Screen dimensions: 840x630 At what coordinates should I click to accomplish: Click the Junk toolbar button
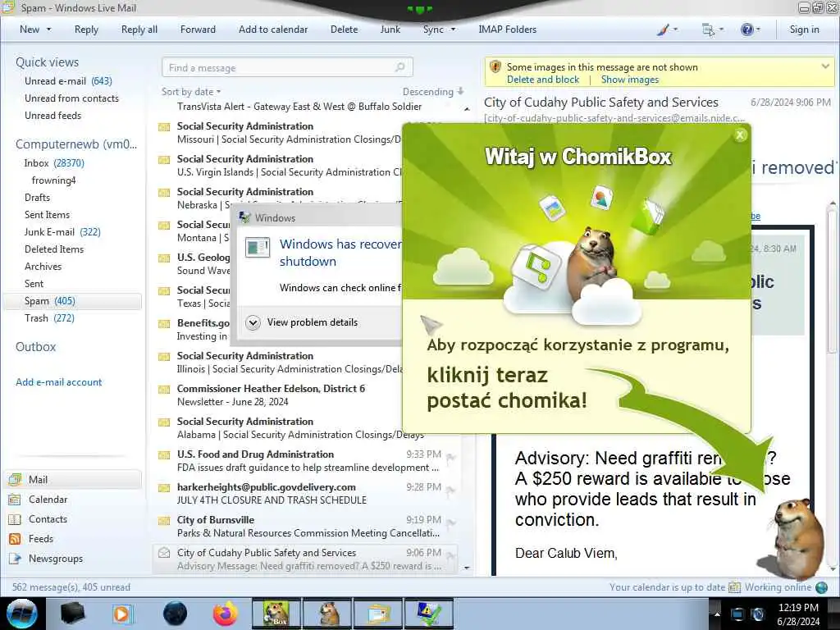(390, 30)
